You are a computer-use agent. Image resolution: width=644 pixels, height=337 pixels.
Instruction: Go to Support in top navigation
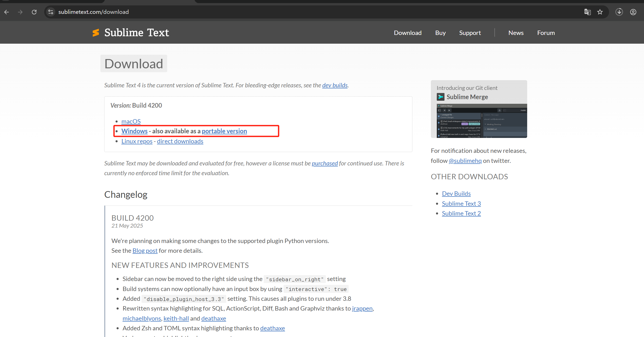[470, 33]
